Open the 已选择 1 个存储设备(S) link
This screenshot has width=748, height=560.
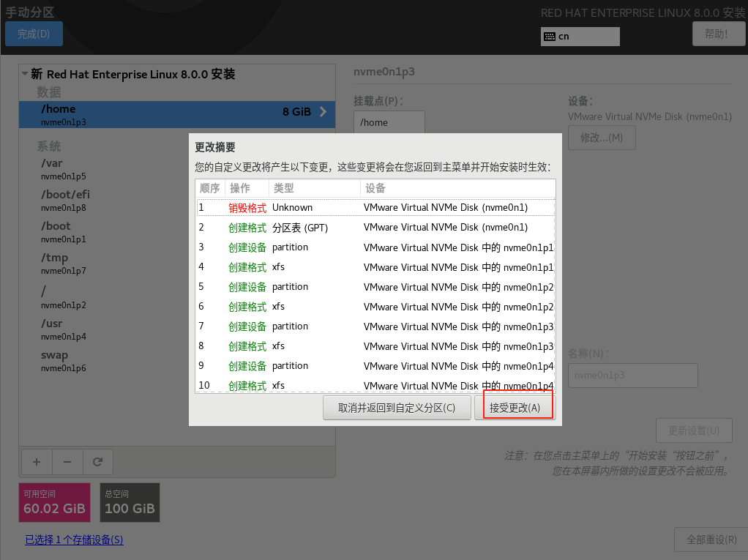tap(74, 540)
